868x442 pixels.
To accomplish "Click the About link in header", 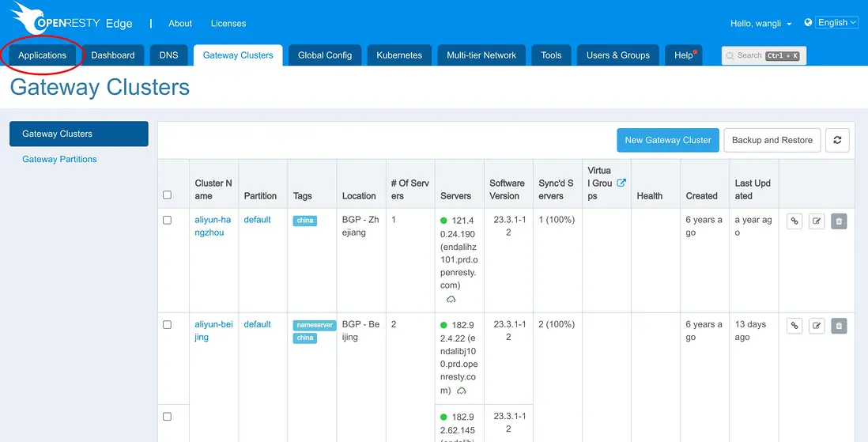I will coord(180,23).
